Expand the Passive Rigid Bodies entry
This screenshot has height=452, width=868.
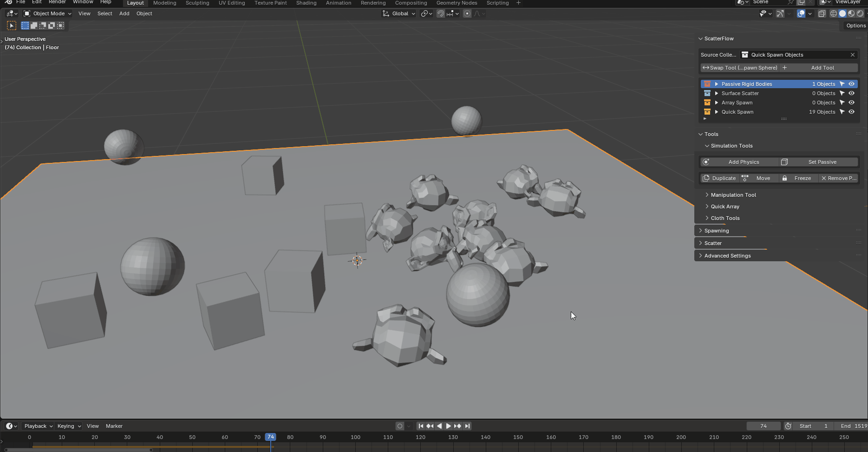pyautogui.click(x=717, y=84)
